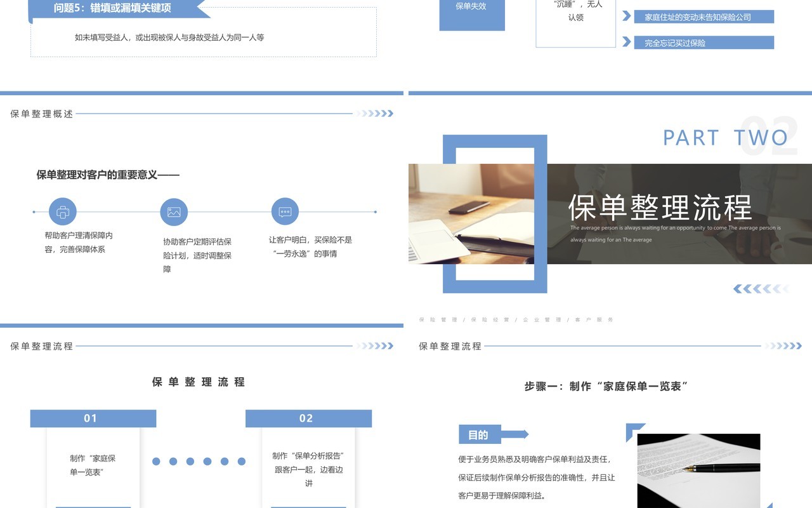Click the picture icon above 协助客户定期评估保险计划

[174, 212]
